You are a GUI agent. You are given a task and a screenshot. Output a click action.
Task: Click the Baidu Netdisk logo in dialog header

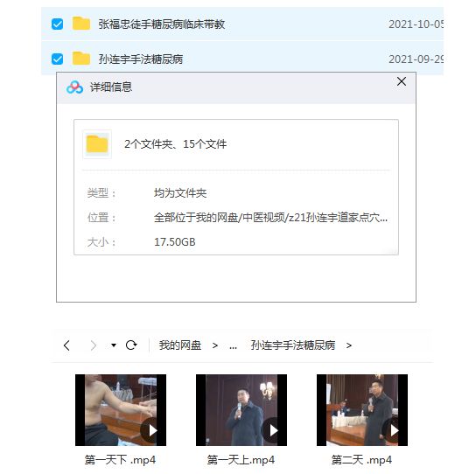[x=74, y=87]
